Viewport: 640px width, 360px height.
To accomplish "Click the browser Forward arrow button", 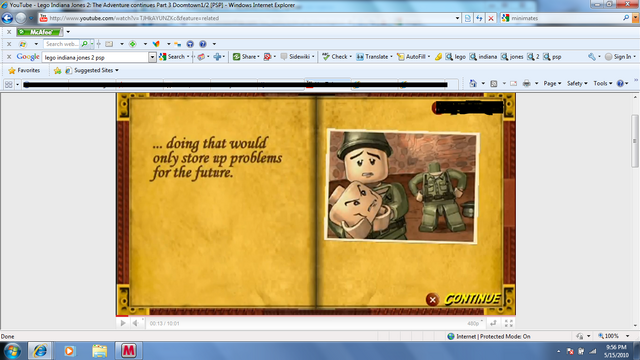I will (x=21, y=18).
